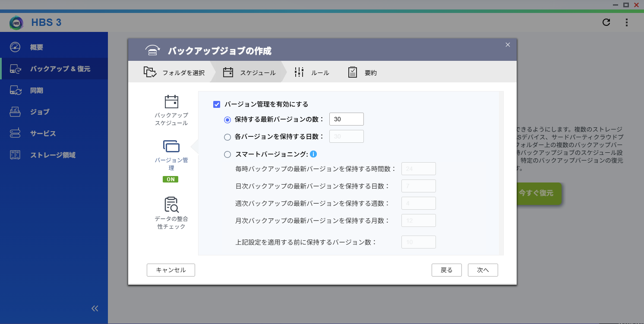Select 保持する最新バージョンの数 radio option
This screenshot has height=324, width=644.
click(227, 120)
